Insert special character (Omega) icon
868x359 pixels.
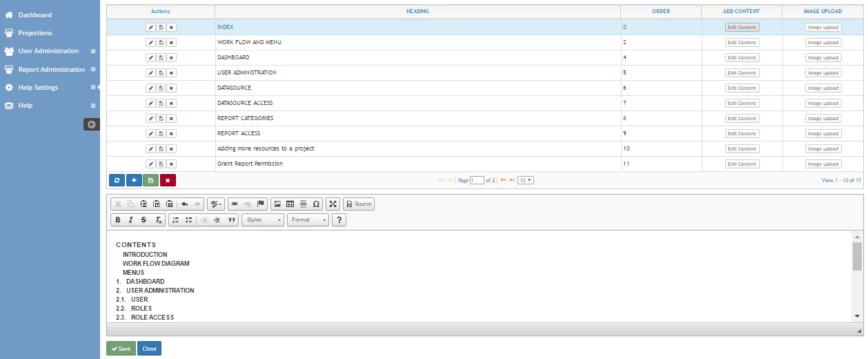point(316,204)
